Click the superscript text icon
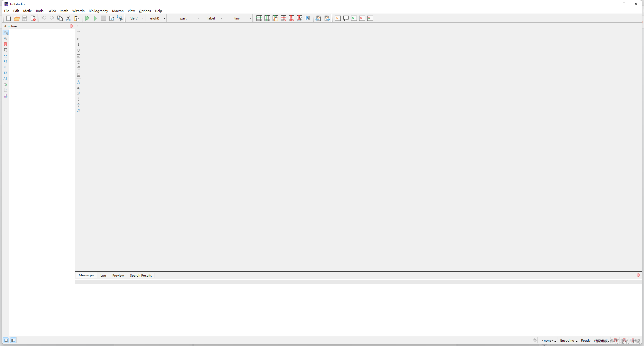644x346 pixels. (79, 93)
